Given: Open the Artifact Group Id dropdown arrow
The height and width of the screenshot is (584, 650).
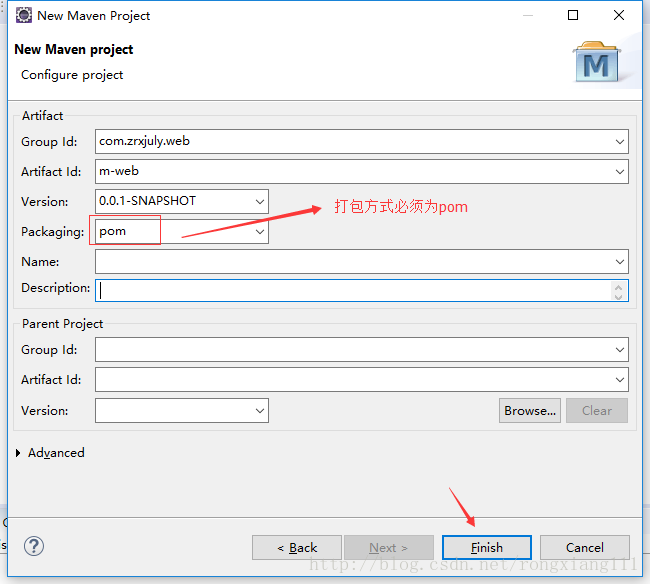Looking at the screenshot, I should (620, 142).
